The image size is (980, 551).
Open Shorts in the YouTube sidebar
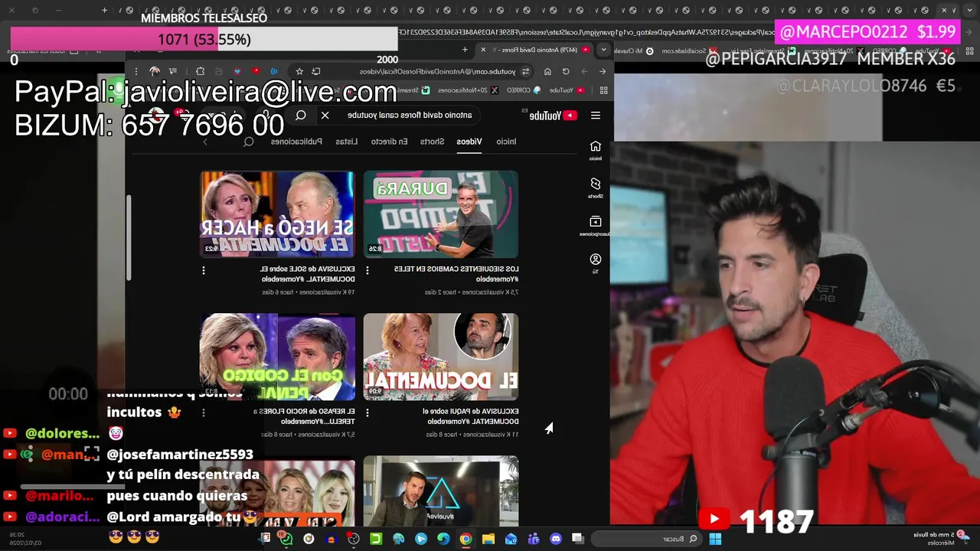[x=596, y=187]
